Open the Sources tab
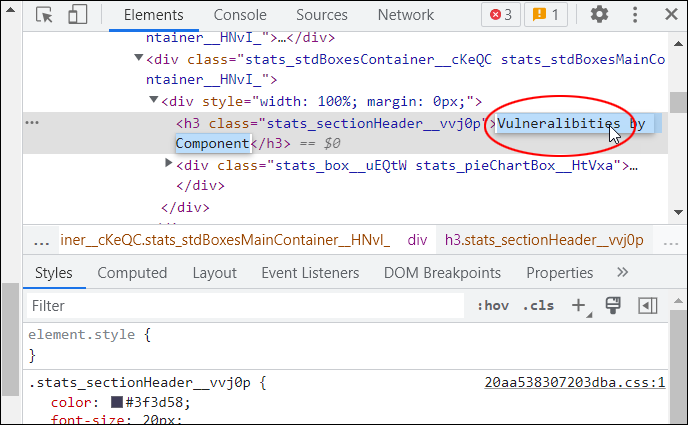688x425 pixels. pos(322,15)
